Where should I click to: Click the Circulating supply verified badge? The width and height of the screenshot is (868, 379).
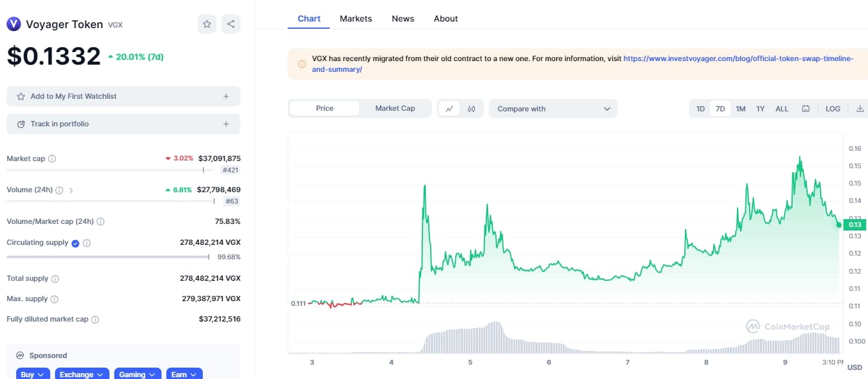point(75,243)
